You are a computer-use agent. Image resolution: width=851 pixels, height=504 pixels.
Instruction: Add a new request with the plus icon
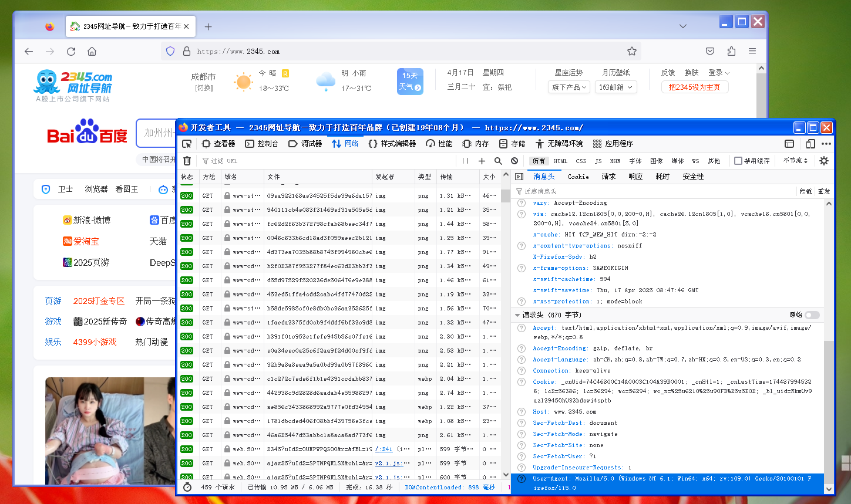click(482, 161)
